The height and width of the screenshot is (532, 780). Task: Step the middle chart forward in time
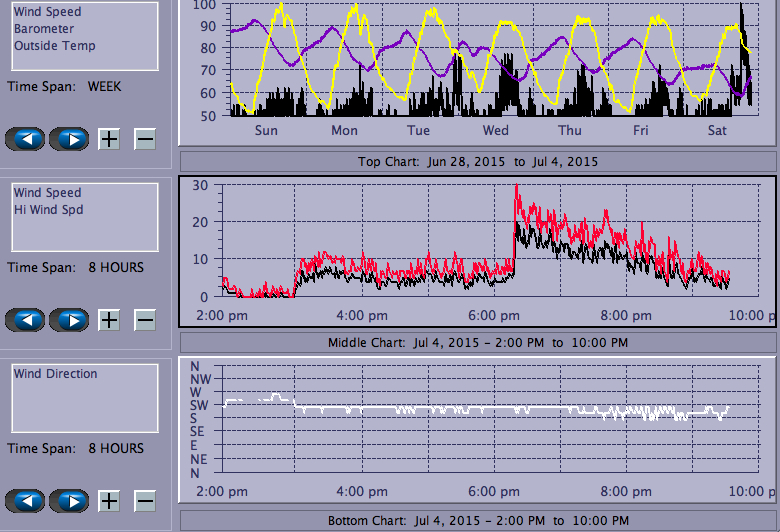coord(69,320)
